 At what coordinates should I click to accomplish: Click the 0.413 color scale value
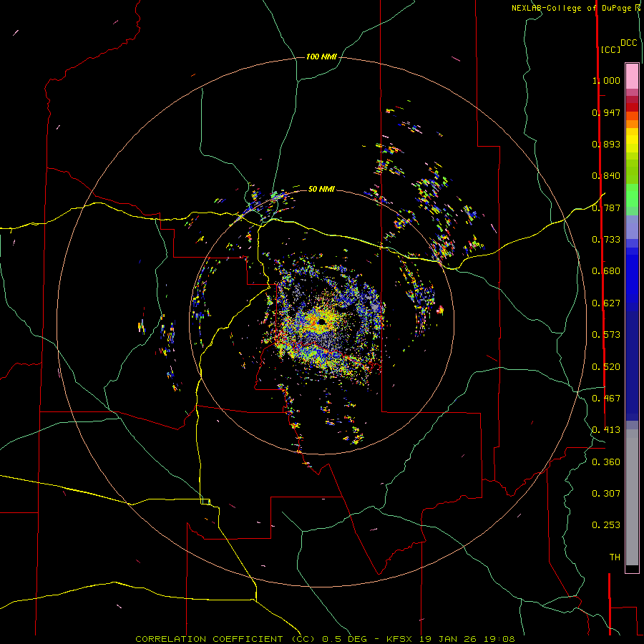coord(606,430)
